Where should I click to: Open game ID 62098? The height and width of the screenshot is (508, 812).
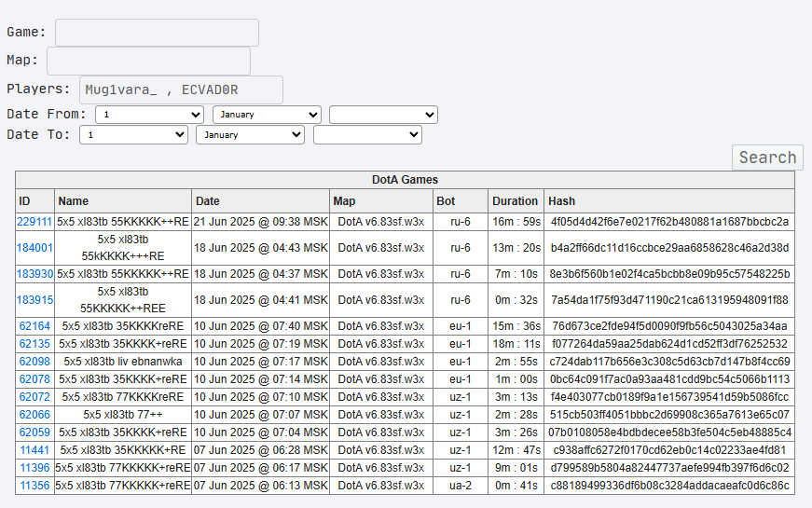34,362
